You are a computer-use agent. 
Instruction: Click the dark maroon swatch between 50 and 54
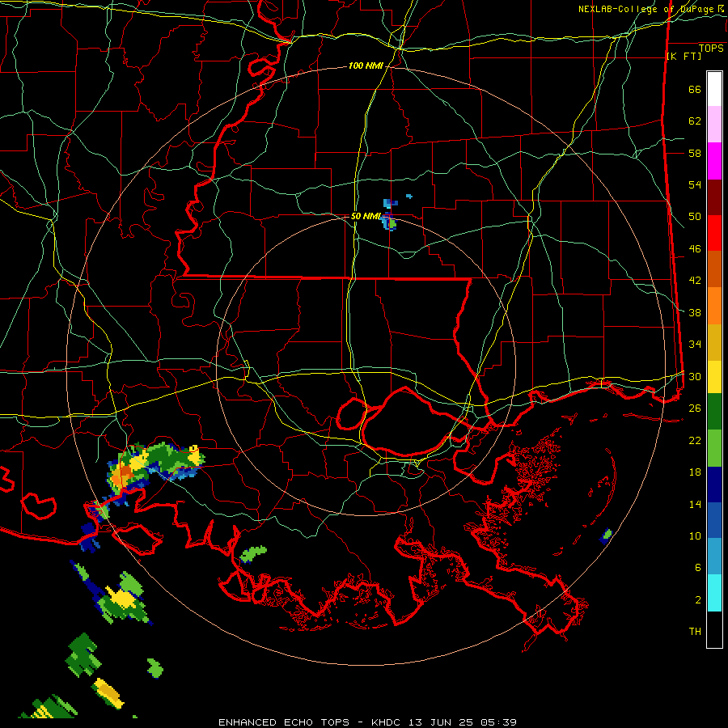coord(714,197)
